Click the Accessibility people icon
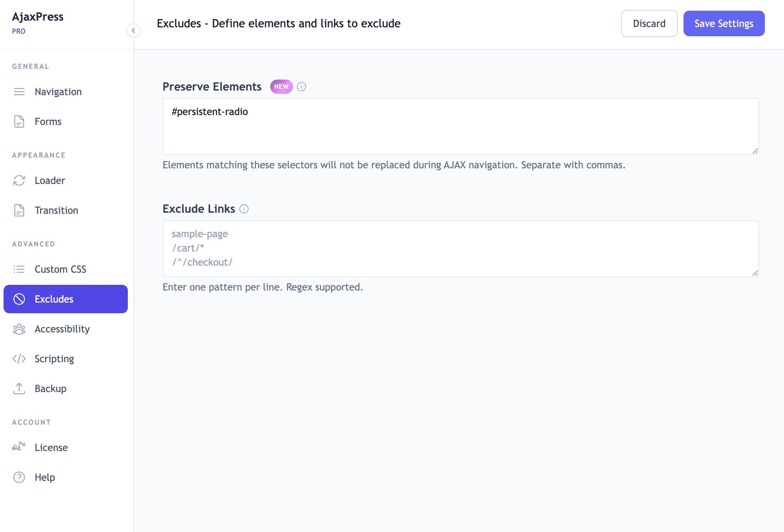 [x=19, y=329]
